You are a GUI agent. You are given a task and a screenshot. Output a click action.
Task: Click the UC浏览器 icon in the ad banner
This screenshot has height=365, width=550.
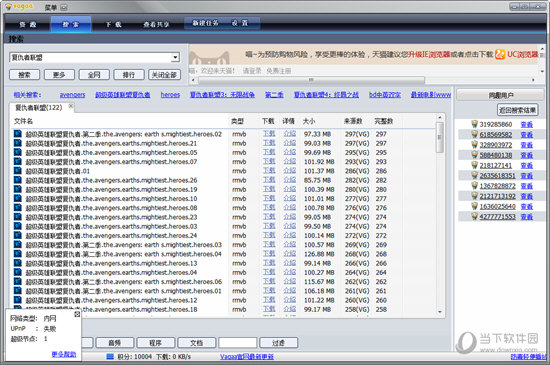click(x=500, y=54)
